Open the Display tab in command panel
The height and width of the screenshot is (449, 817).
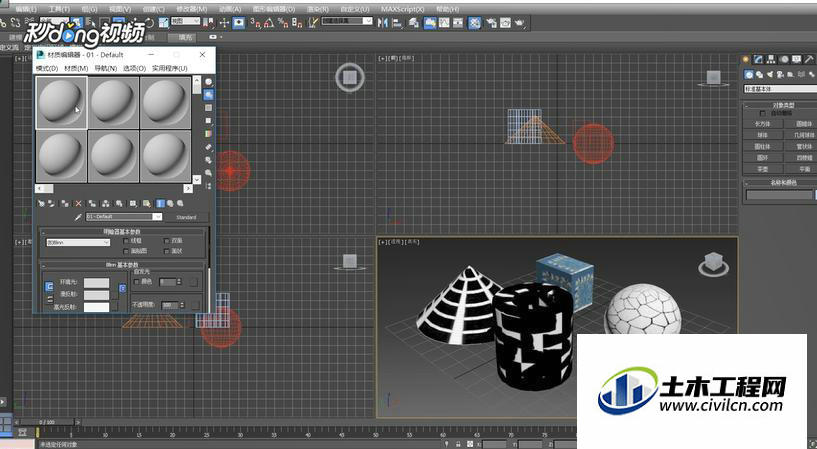(x=797, y=59)
